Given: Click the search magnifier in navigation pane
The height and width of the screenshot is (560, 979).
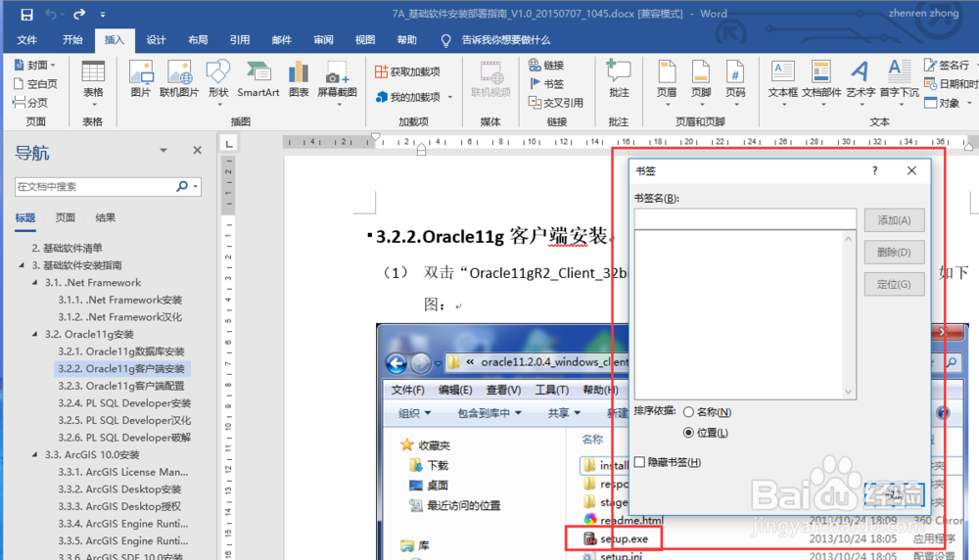Looking at the screenshot, I should (182, 186).
